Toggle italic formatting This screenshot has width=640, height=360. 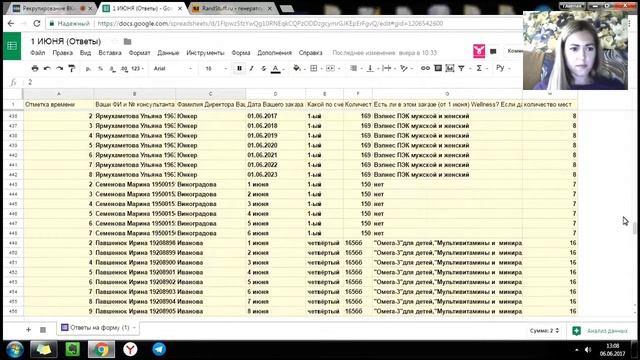251,68
